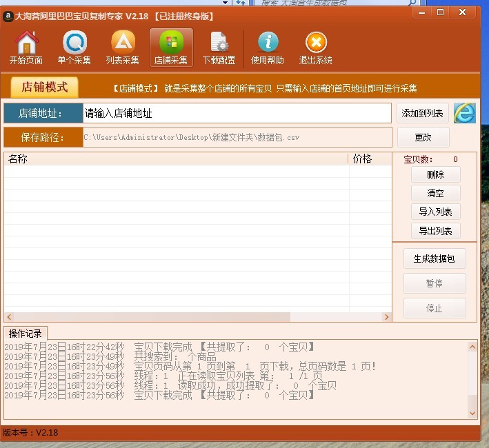Screen dimensions: 489x448
Task: Click the 导入列表 button
Action: [x=436, y=212]
